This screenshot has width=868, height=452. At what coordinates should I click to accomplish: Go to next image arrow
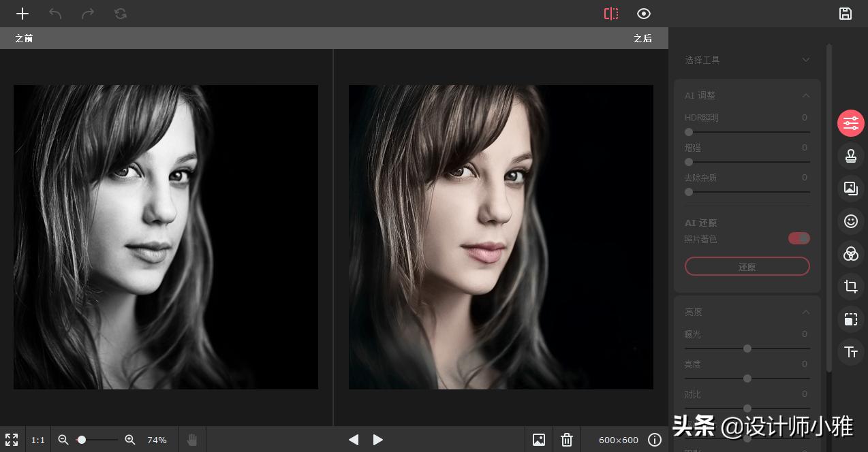point(378,440)
